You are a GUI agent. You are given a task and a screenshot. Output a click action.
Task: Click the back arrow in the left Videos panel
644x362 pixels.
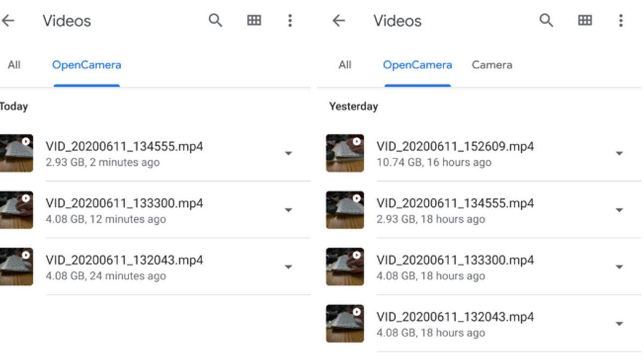click(x=8, y=21)
